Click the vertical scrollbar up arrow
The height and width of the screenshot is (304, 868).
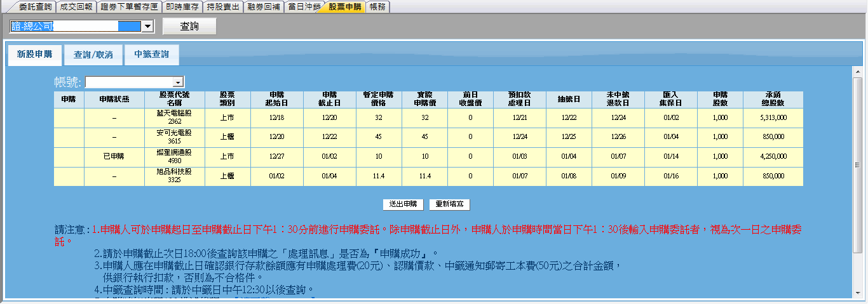pos(857,70)
